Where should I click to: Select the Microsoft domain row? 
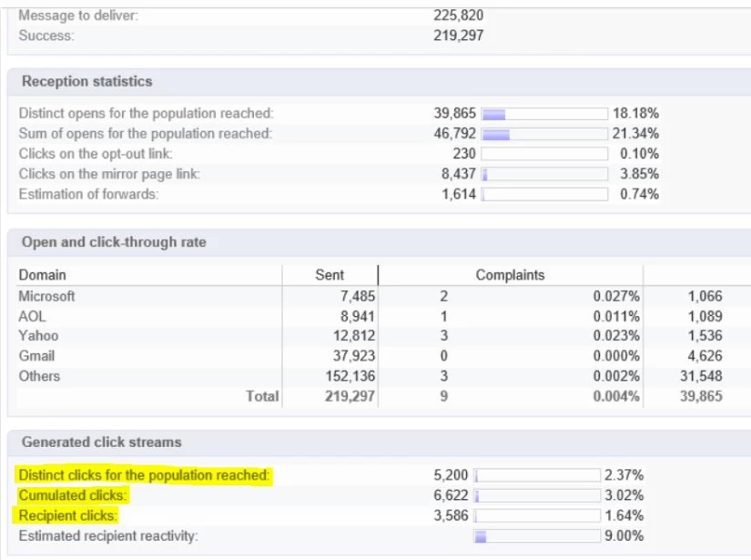click(x=383, y=296)
